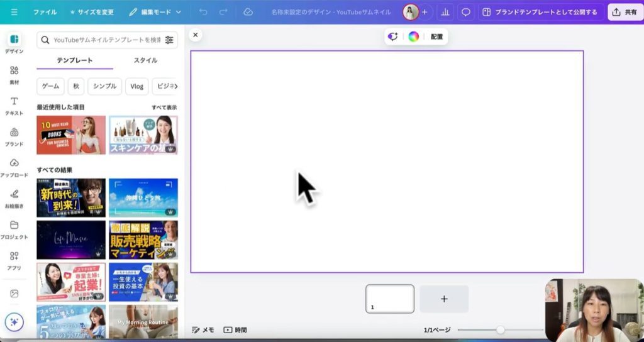Open the analytics bar chart icon
The height and width of the screenshot is (342, 644).
[x=445, y=12]
